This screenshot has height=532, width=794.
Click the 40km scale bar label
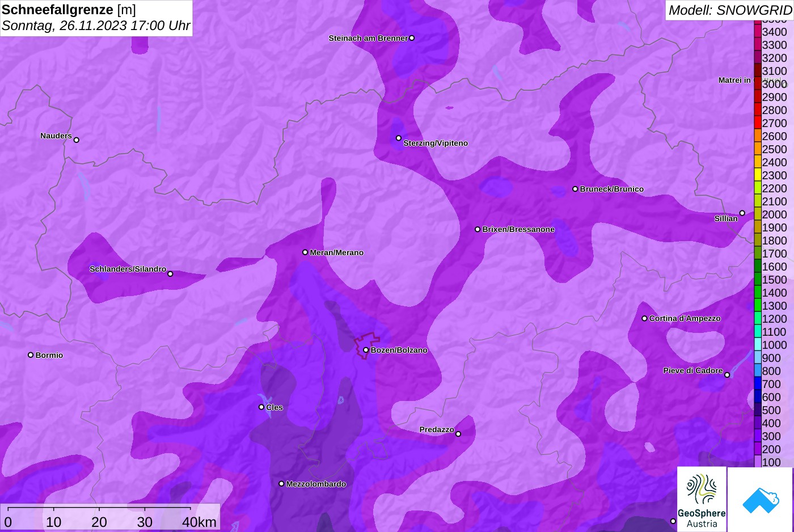tap(199, 522)
